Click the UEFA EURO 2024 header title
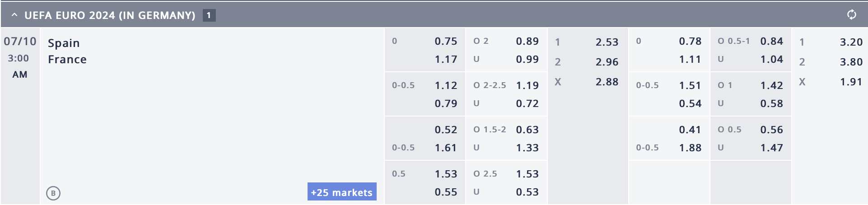 tap(110, 15)
